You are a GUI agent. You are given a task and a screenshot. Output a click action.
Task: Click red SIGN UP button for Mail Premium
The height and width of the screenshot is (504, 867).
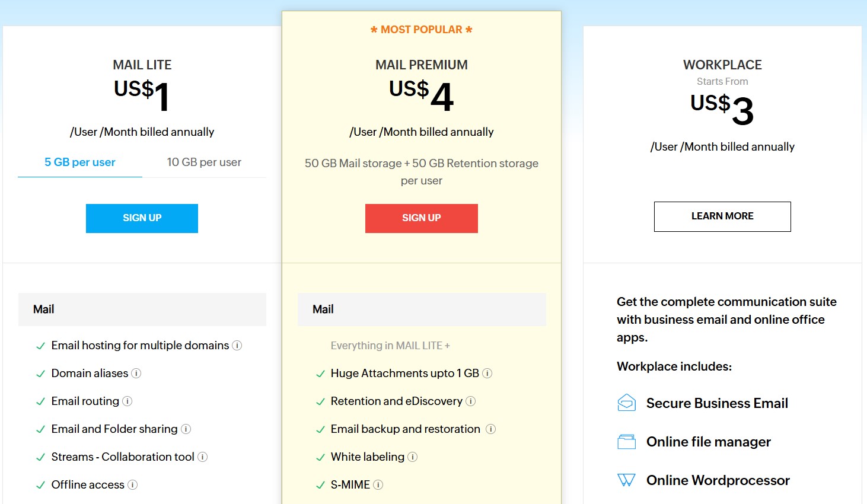(x=422, y=218)
